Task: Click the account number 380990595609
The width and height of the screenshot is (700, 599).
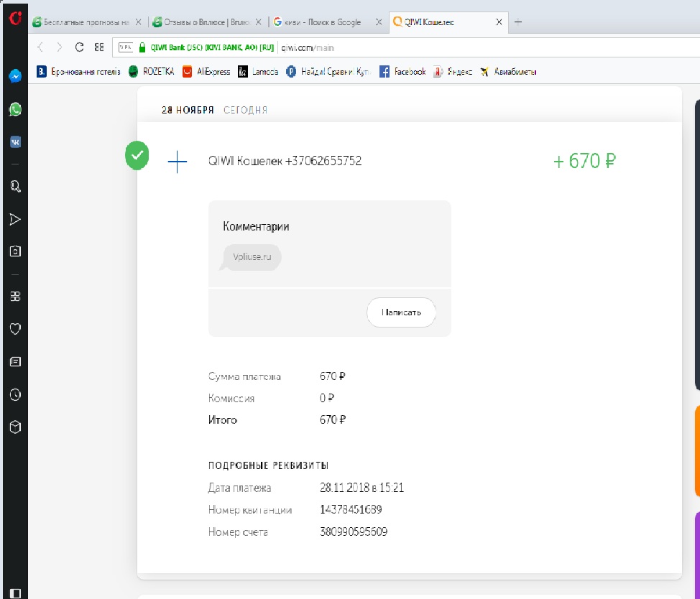Action: (x=354, y=531)
